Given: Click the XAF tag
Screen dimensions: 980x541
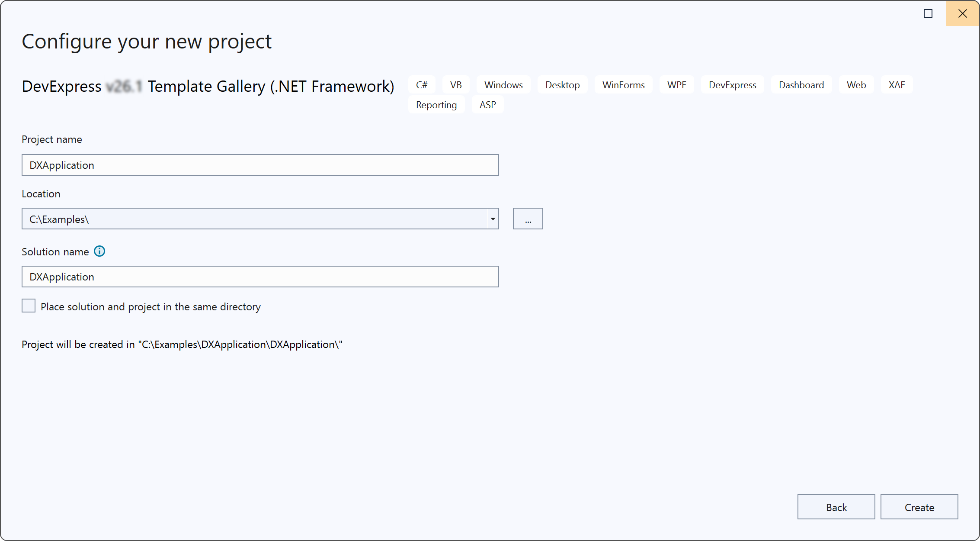Looking at the screenshot, I should pyautogui.click(x=897, y=85).
